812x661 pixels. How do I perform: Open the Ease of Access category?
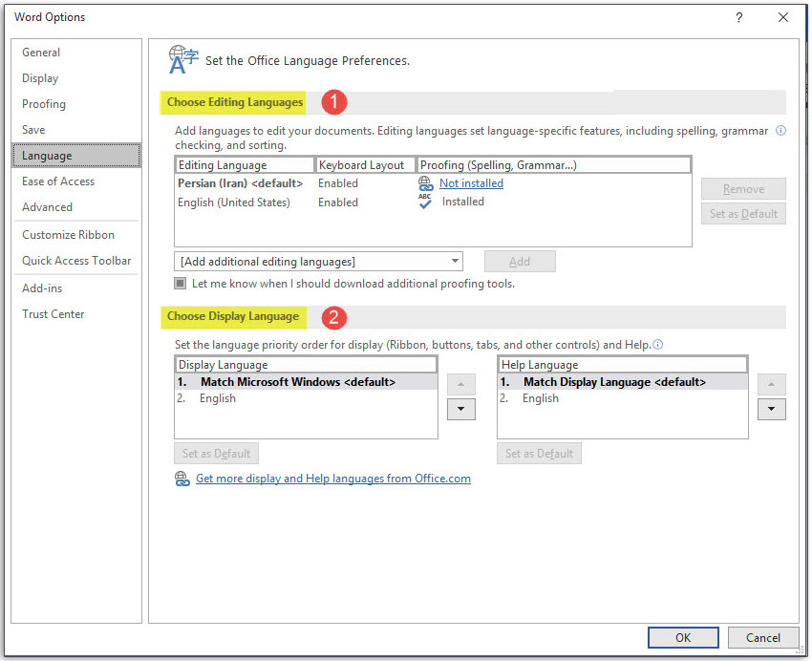[76, 181]
